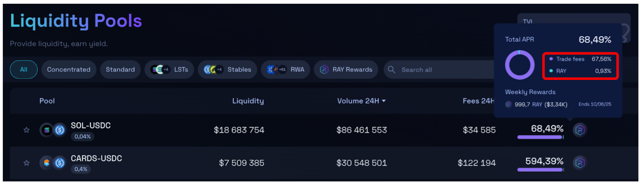This screenshot has width=644, height=185.
Task: Open the RWA pools filter
Action: pyautogui.click(x=286, y=70)
